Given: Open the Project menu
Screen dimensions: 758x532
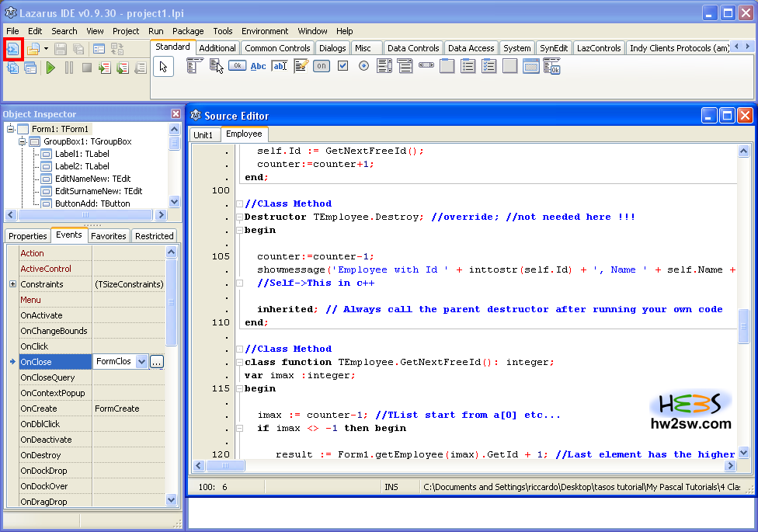Looking at the screenshot, I should [x=126, y=31].
